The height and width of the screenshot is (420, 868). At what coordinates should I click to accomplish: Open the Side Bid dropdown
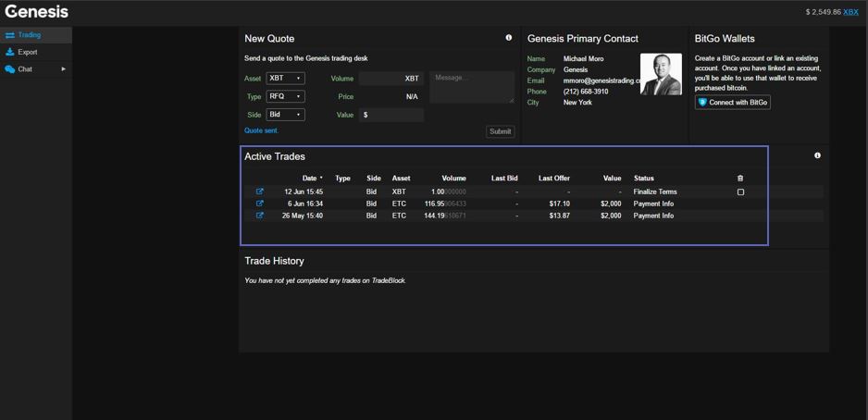click(286, 115)
